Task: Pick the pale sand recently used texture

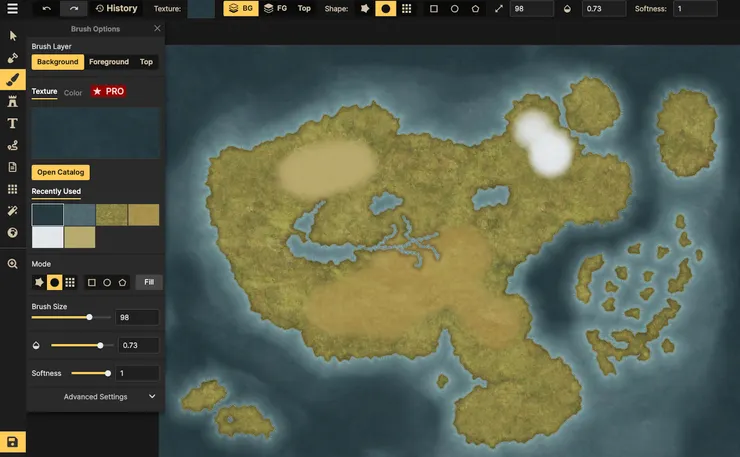Action: (80, 237)
